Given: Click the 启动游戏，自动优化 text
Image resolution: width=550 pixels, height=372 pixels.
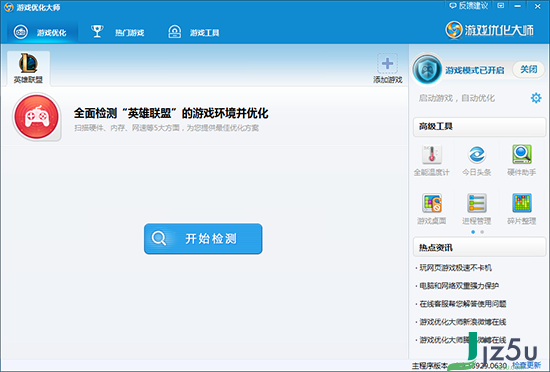Looking at the screenshot, I should [x=456, y=98].
